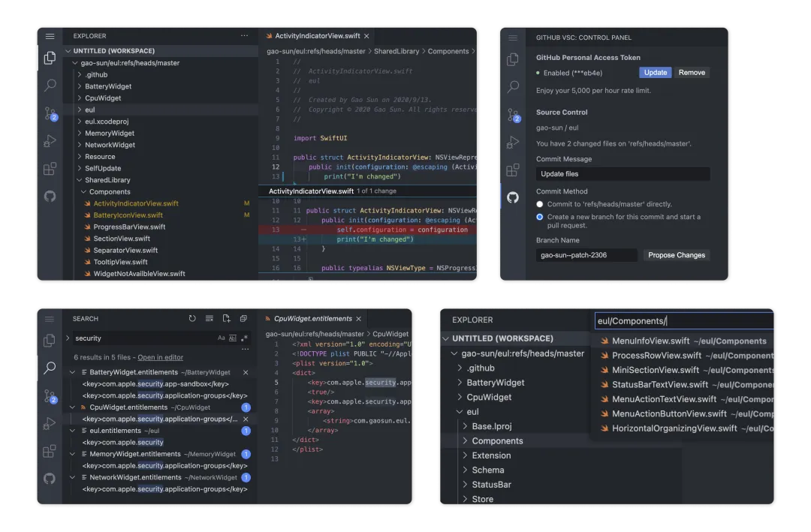Open Source Control icon in the GitHub Control Panel window
Viewport: 811px width, 532px height.
click(513, 115)
